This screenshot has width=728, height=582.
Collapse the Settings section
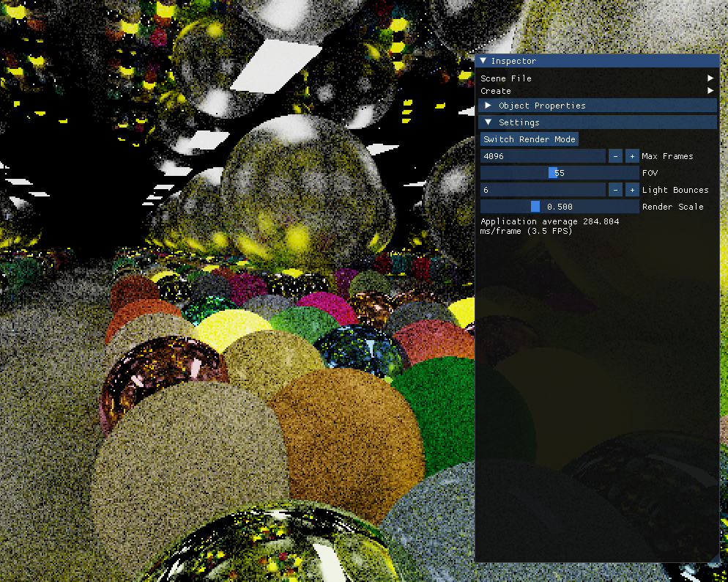pos(598,122)
